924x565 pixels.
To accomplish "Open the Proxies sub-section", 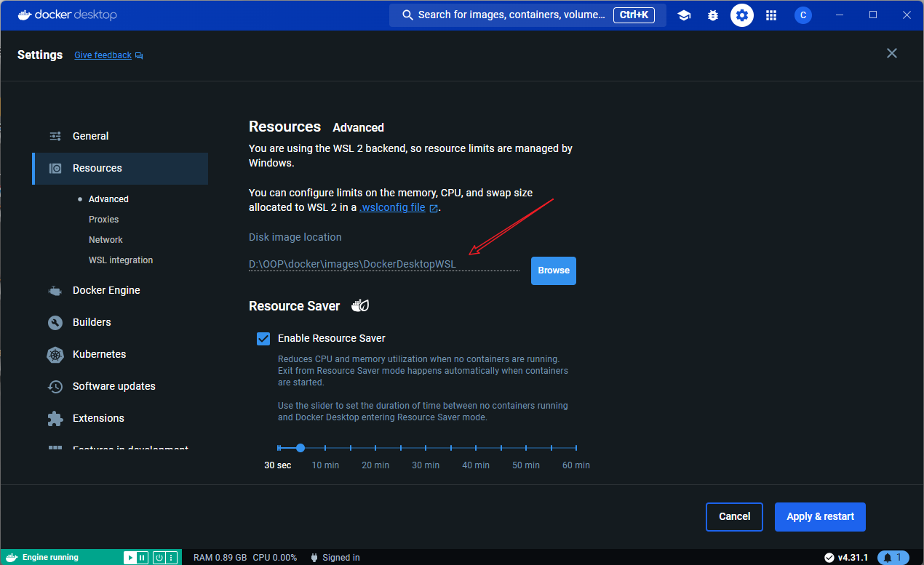I will point(104,220).
